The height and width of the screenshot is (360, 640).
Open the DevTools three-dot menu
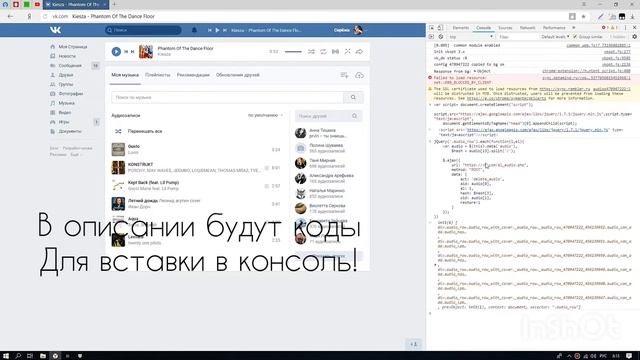pos(625,28)
